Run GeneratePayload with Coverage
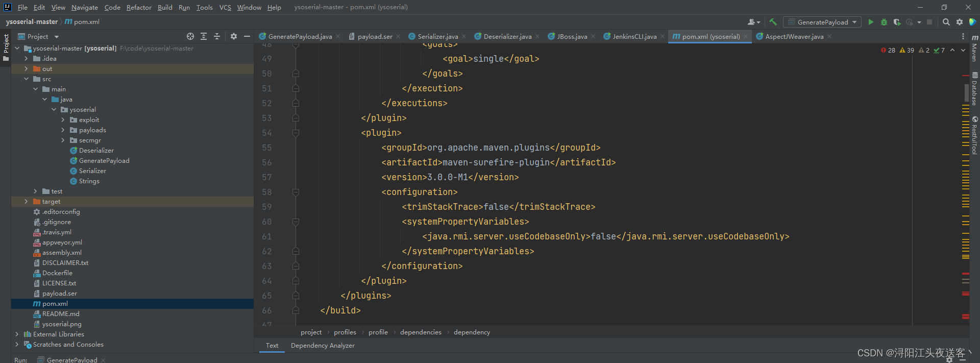This screenshot has width=980, height=363. coord(897,22)
